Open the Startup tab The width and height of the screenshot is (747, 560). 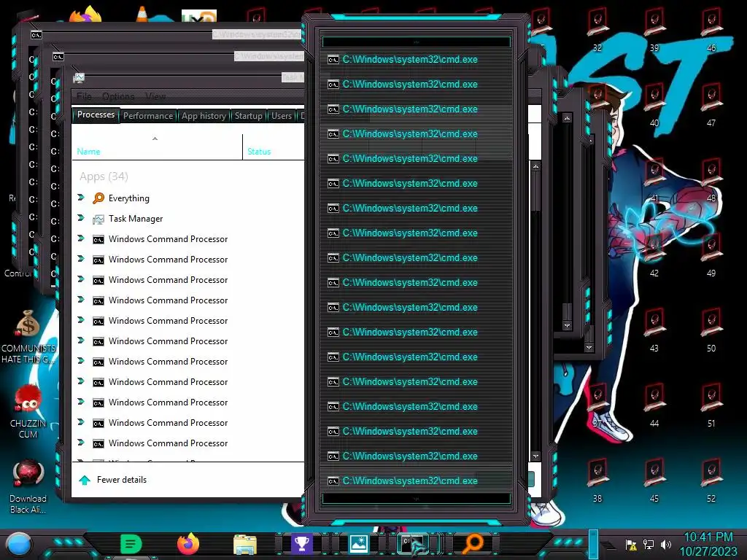(x=248, y=116)
